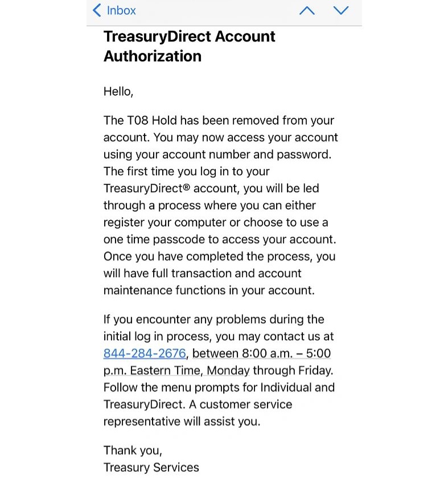Click the 'Hello,' greeting line
Screen dimensions: 448x483
tap(118, 92)
